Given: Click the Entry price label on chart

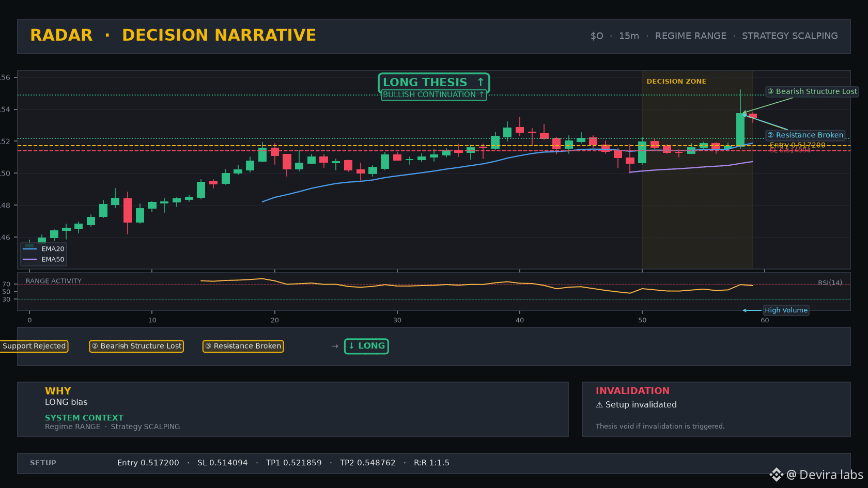Looking at the screenshot, I should coord(797,145).
